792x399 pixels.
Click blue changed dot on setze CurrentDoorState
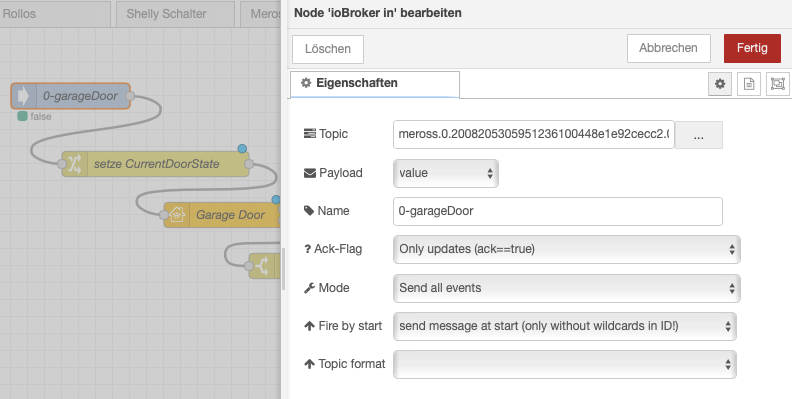tap(242, 148)
